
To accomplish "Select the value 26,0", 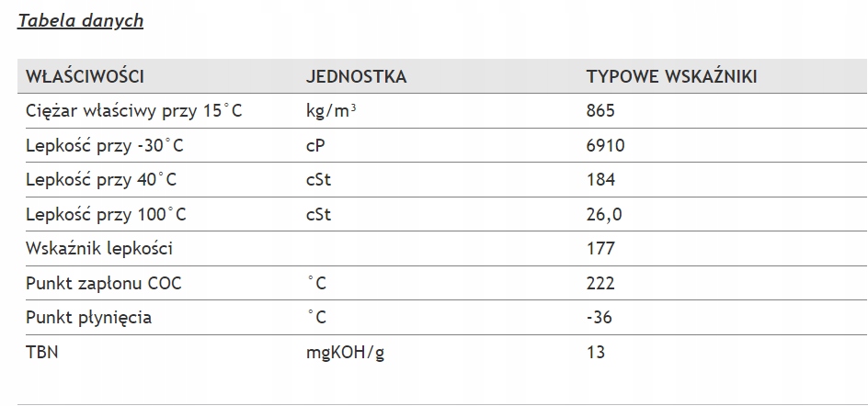I will pyautogui.click(x=603, y=214).
